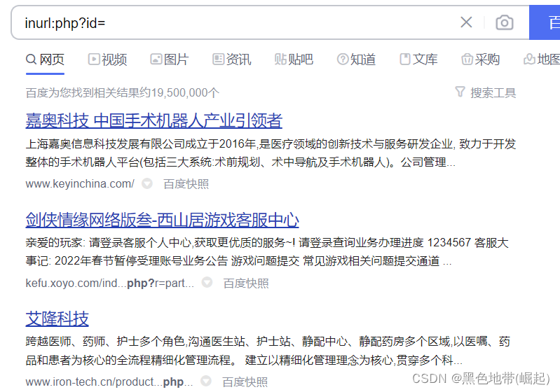Open 百度快照 for the keyinchina result

[x=186, y=184]
